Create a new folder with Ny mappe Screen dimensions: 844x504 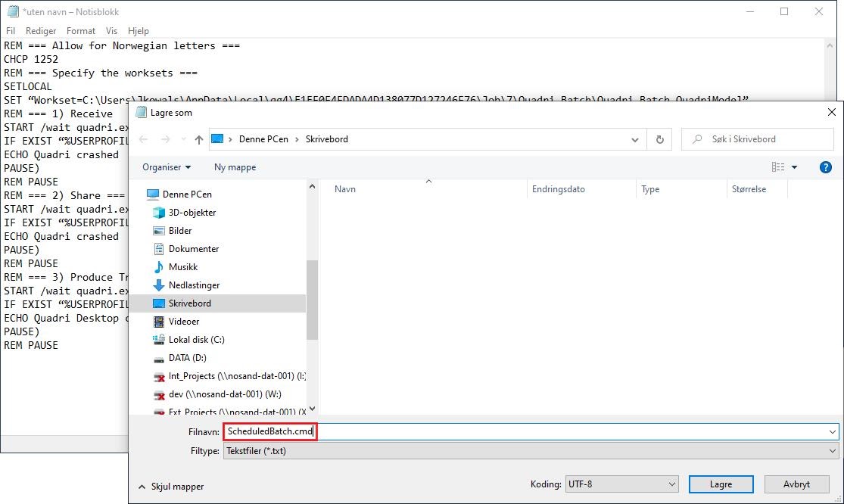(235, 167)
